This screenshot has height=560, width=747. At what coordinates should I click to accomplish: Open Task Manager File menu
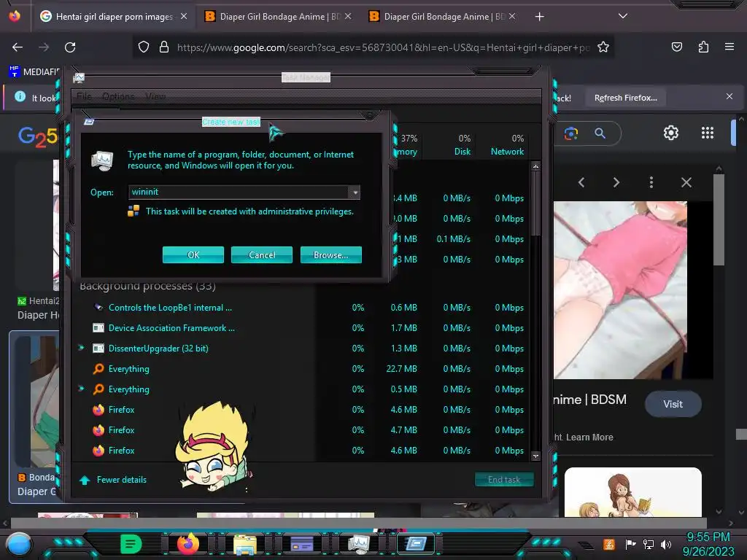click(x=85, y=96)
